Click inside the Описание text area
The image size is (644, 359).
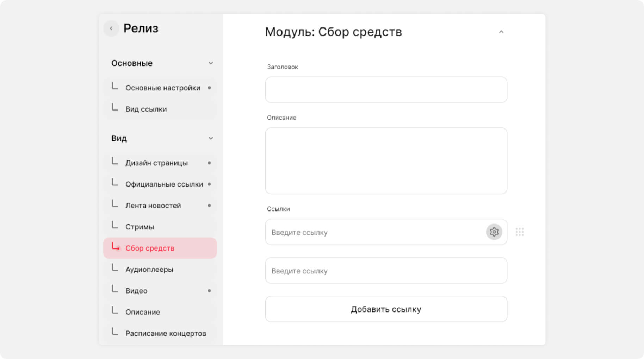pyautogui.click(x=386, y=161)
